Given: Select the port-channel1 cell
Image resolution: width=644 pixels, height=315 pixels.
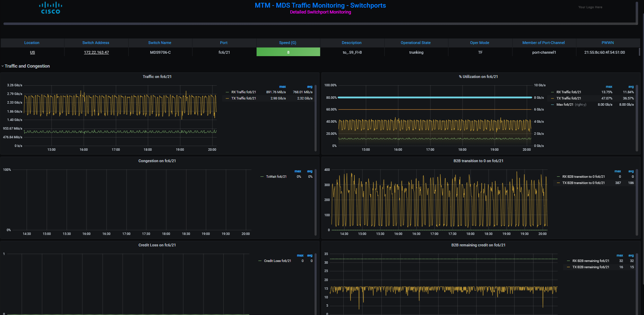Looking at the screenshot, I should click(x=544, y=52).
